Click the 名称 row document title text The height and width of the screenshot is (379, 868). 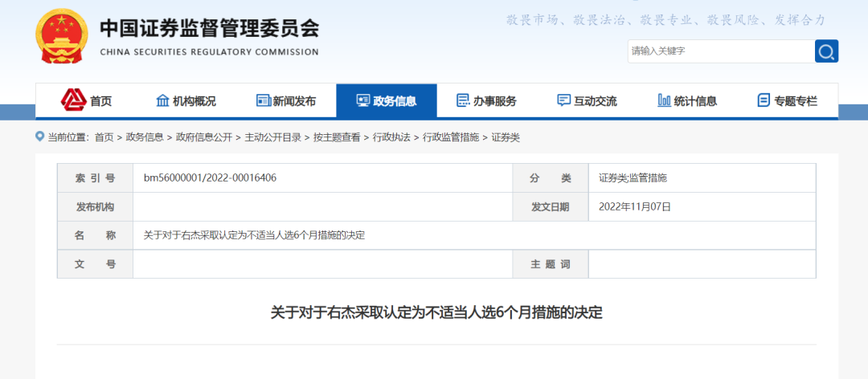255,235
